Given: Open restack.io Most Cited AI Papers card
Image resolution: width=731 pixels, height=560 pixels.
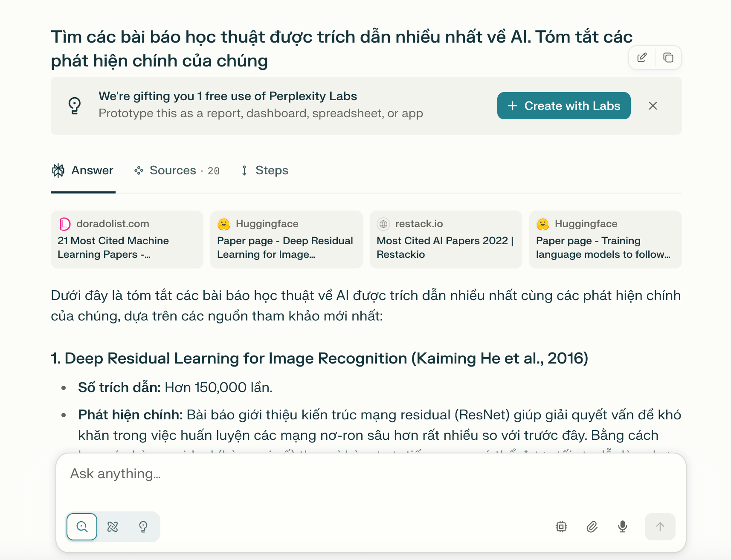Looking at the screenshot, I should (x=446, y=240).
